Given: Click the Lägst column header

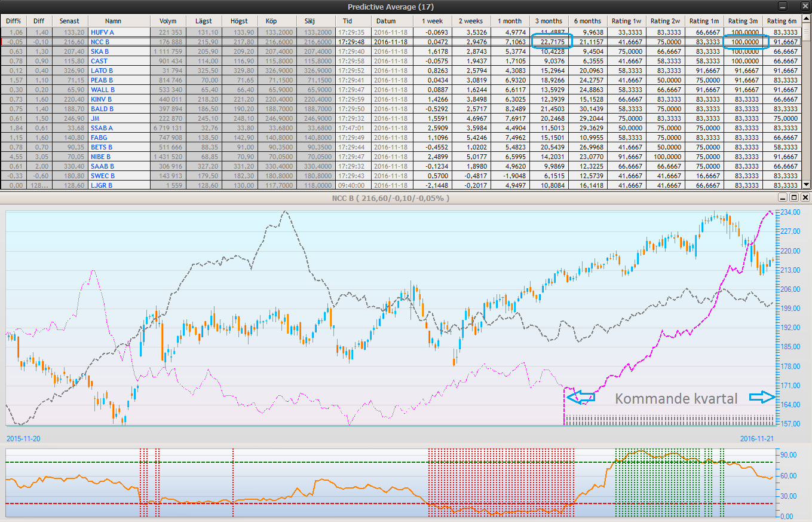Looking at the screenshot, I should [204, 21].
